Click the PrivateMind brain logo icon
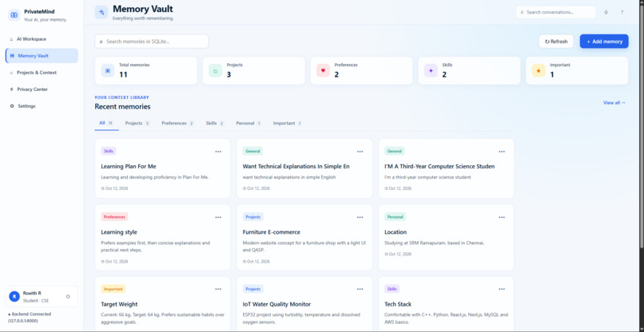This screenshot has height=332, width=644. coord(14,15)
